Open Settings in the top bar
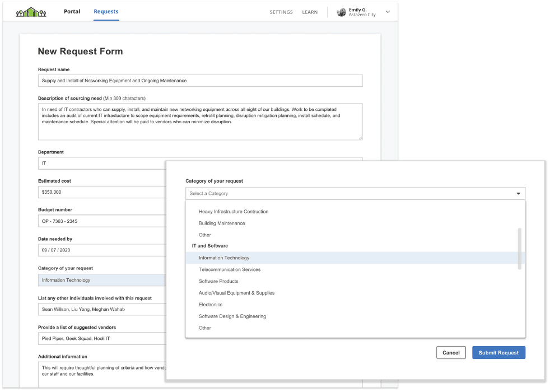The width and height of the screenshot is (550, 392). point(281,12)
